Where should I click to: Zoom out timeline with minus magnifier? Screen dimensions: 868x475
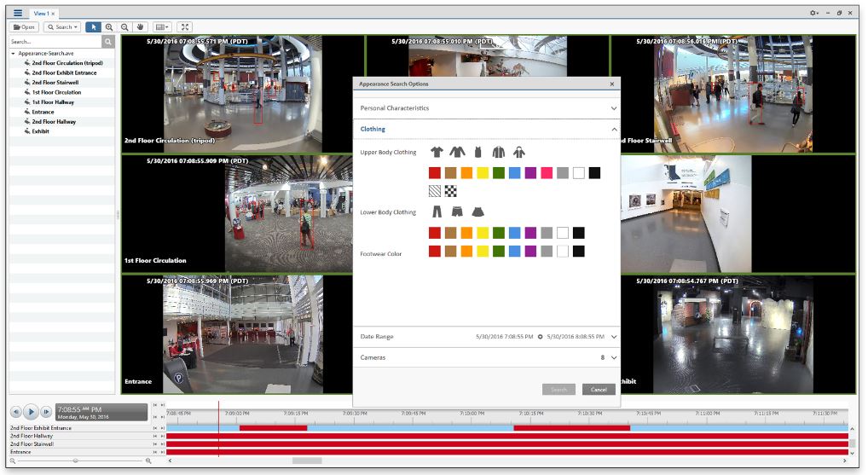13,461
